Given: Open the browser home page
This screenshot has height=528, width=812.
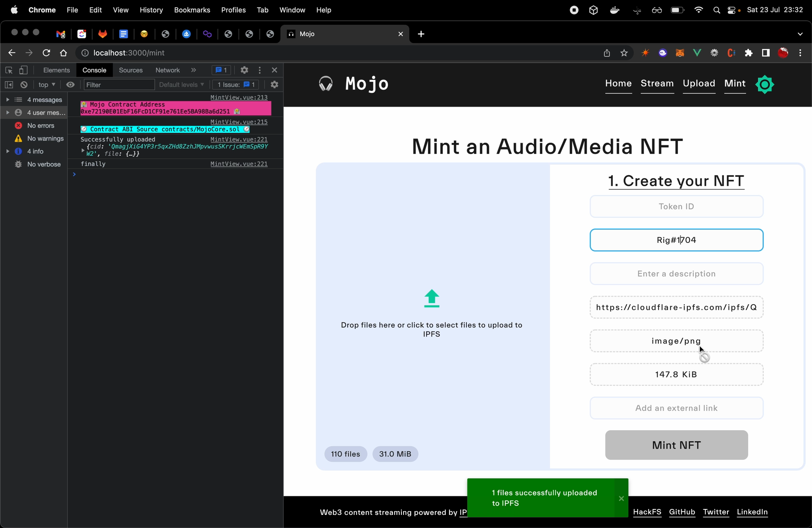Looking at the screenshot, I should click(x=63, y=53).
